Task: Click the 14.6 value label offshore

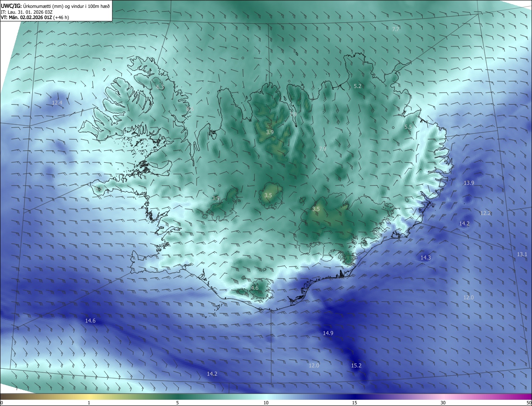Action: [x=90, y=320]
